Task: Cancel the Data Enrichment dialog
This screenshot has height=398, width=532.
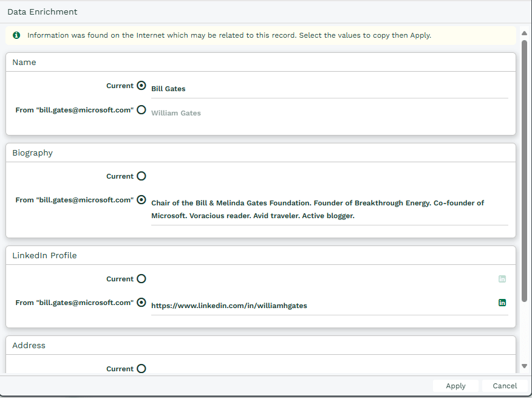Action: pos(505,386)
